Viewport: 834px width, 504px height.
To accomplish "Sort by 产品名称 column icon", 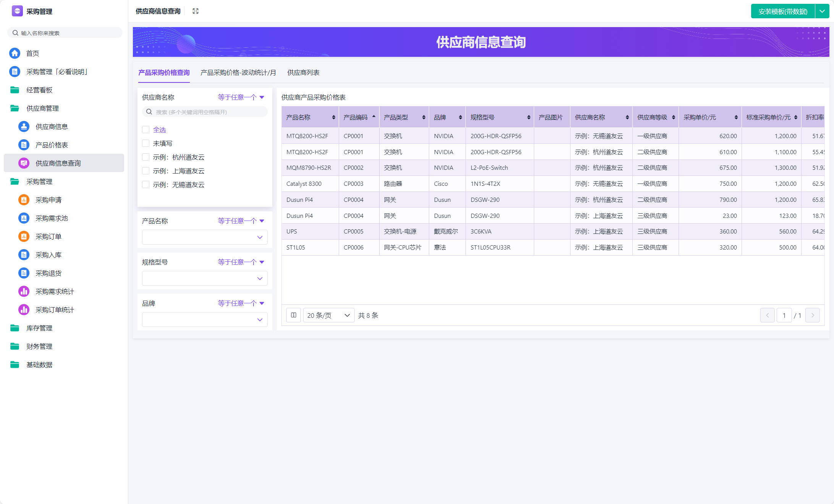I will click(333, 118).
